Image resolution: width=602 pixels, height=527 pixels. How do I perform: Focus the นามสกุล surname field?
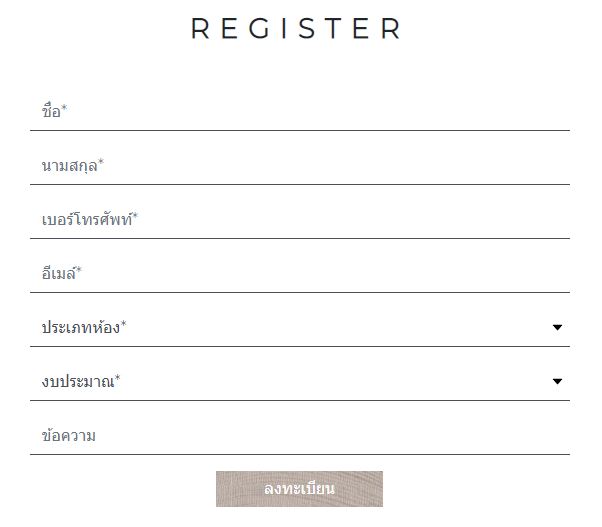[x=300, y=166]
